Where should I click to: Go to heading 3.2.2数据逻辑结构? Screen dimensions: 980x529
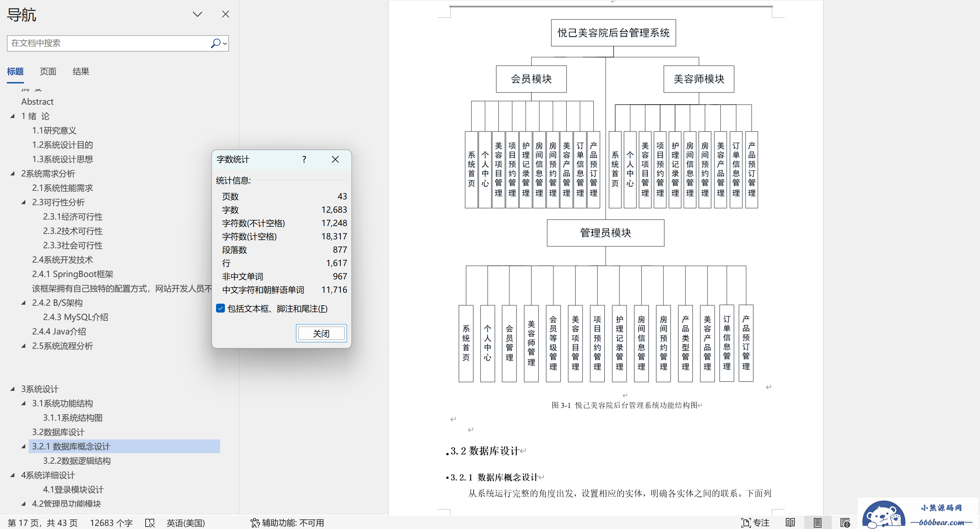[x=77, y=461]
